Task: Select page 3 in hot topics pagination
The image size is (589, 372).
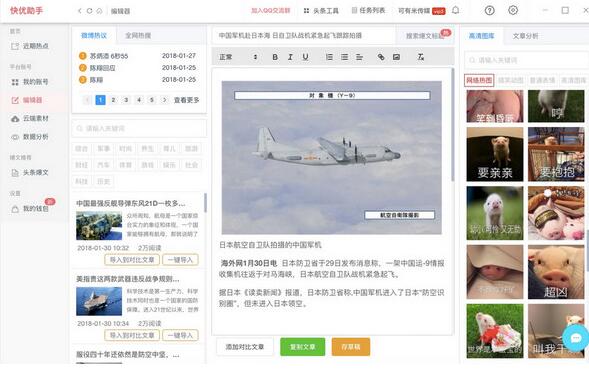Action: coord(126,100)
